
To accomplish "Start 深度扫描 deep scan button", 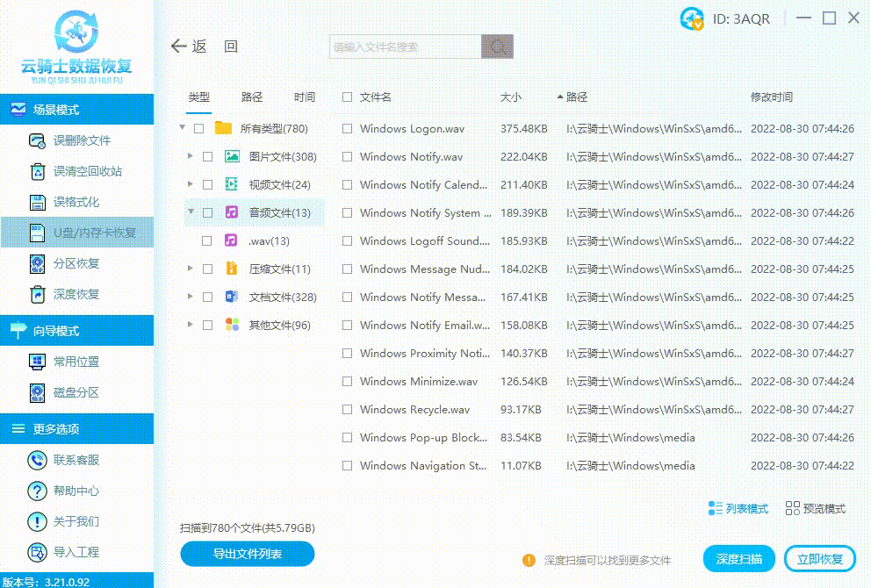I will pos(738,559).
